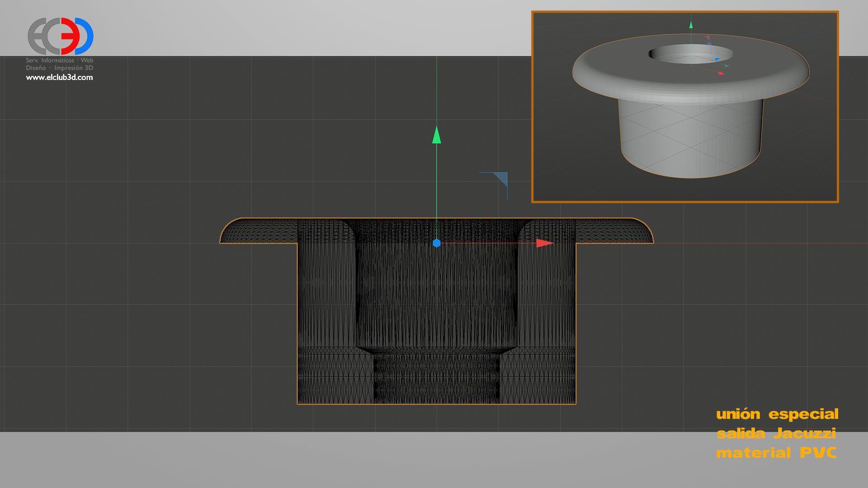This screenshot has width=868, height=488.
Task: Open the www.elclub3d.com link
Action: tap(59, 77)
